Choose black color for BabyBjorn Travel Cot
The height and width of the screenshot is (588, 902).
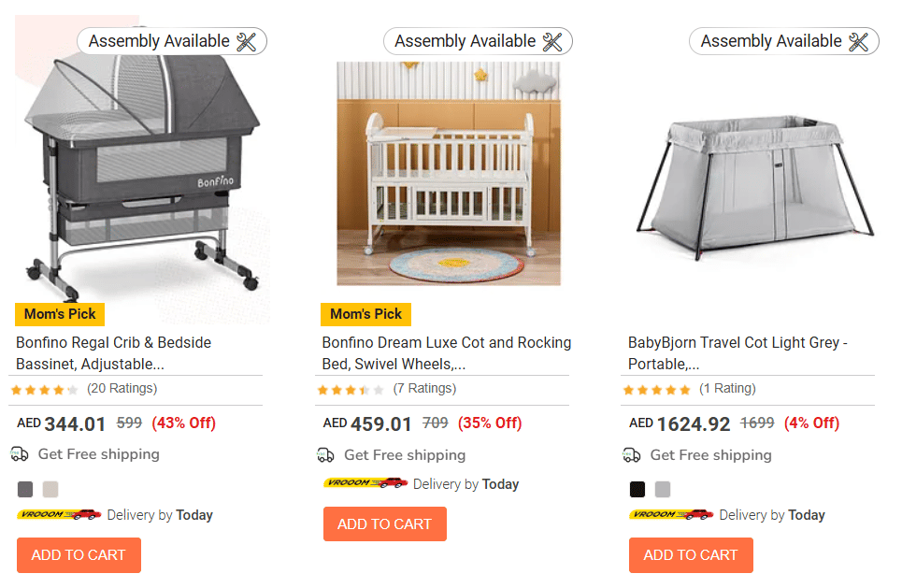(x=637, y=489)
